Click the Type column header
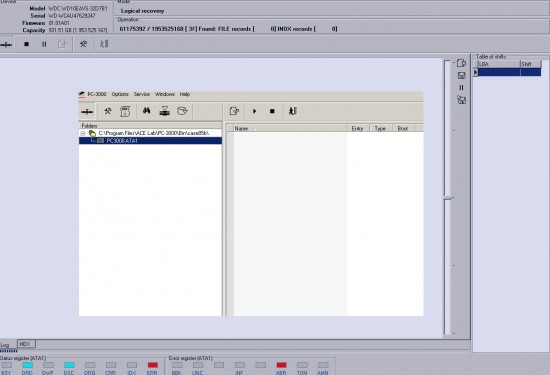The height and width of the screenshot is (375, 550). [380, 128]
